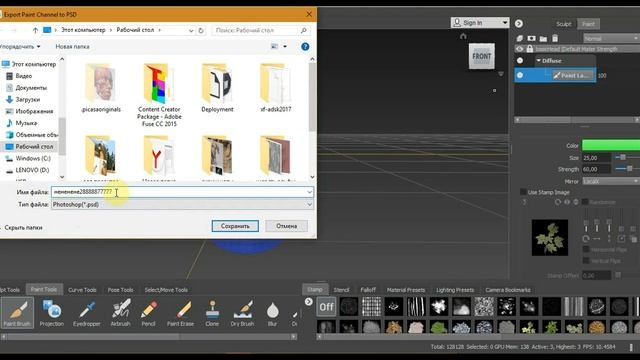
Task: Click the green Color swatch
Action: point(611,145)
